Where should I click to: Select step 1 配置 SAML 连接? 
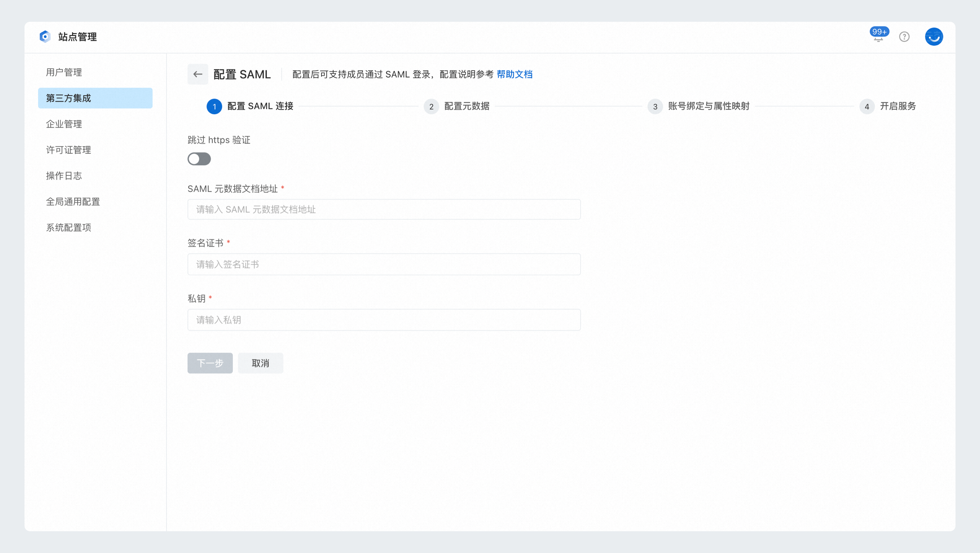point(250,106)
